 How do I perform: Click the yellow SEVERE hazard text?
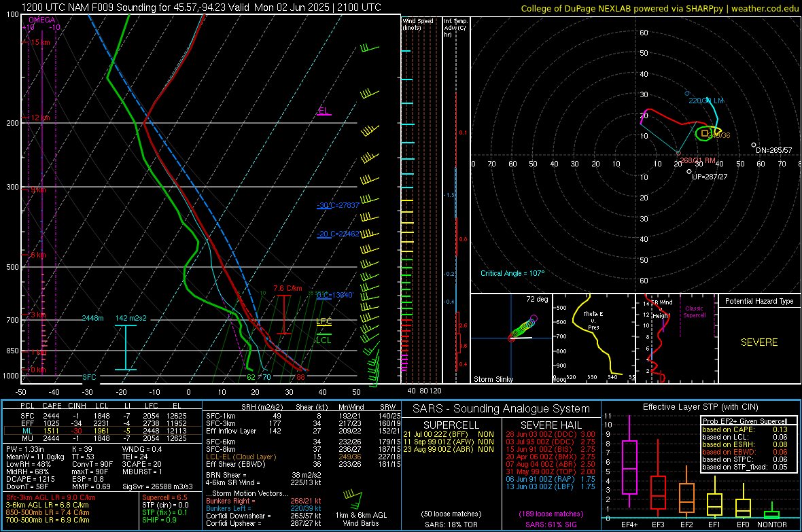(x=759, y=342)
